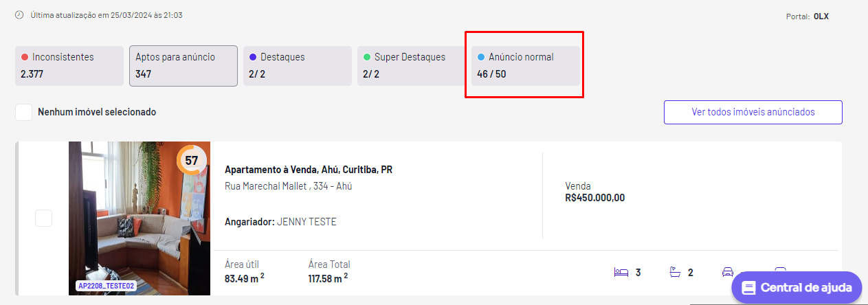Open the Apartamento à Venda, Ahú listing title

[309, 170]
